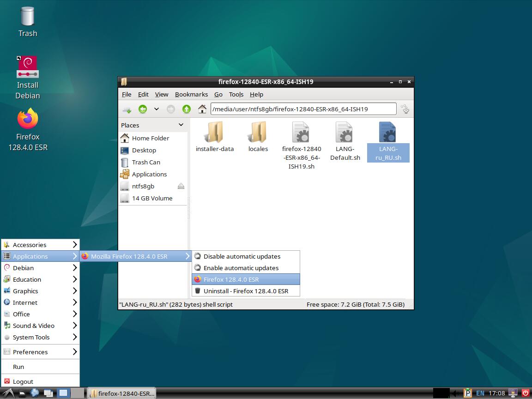Screen dimensions: 532x399
Task: Click the Install Debian desktop icon
Action: [28, 78]
